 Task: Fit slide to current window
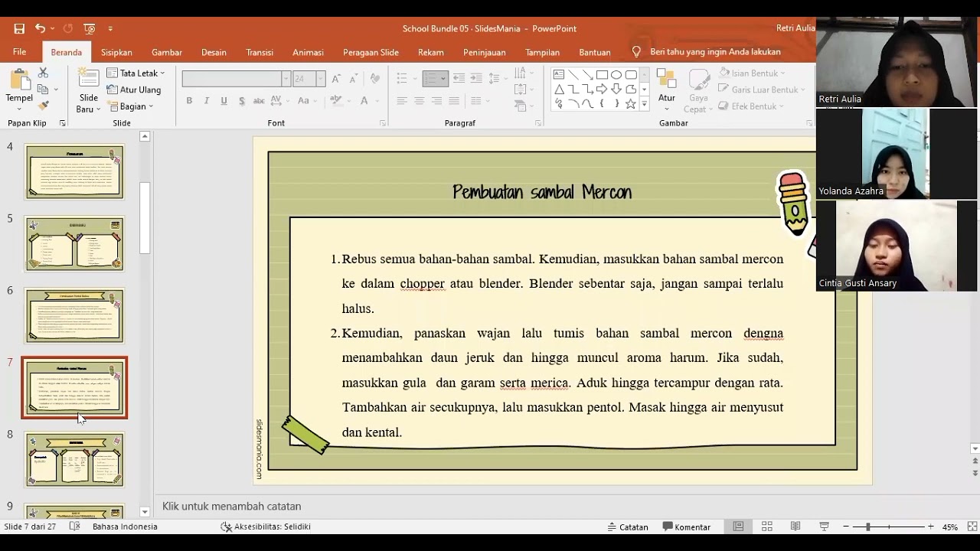972,527
